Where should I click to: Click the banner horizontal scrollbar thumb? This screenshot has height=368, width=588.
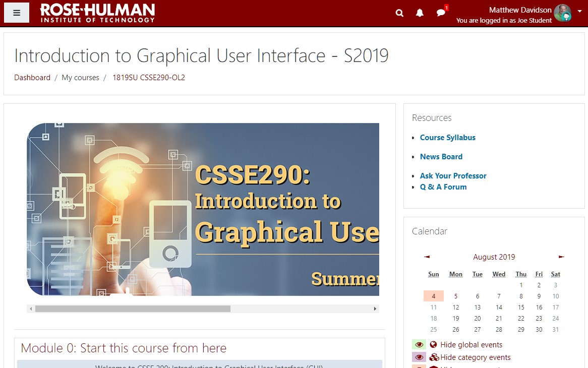133,309
